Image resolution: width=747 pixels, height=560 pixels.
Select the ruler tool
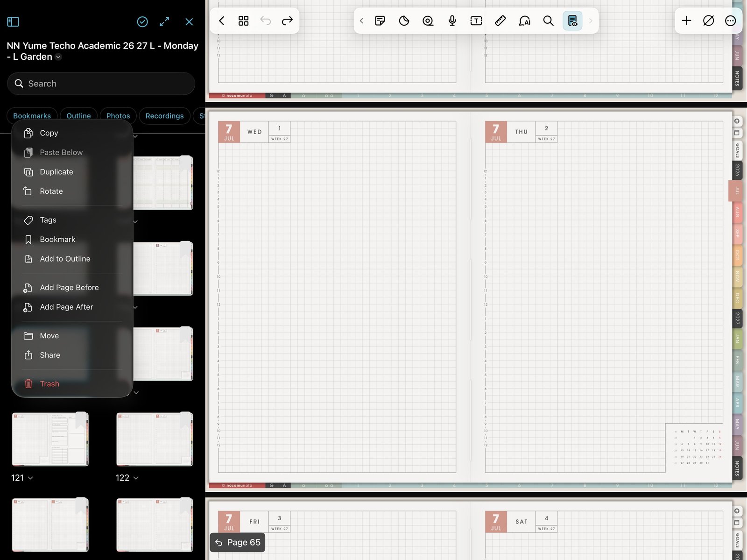pos(500,21)
